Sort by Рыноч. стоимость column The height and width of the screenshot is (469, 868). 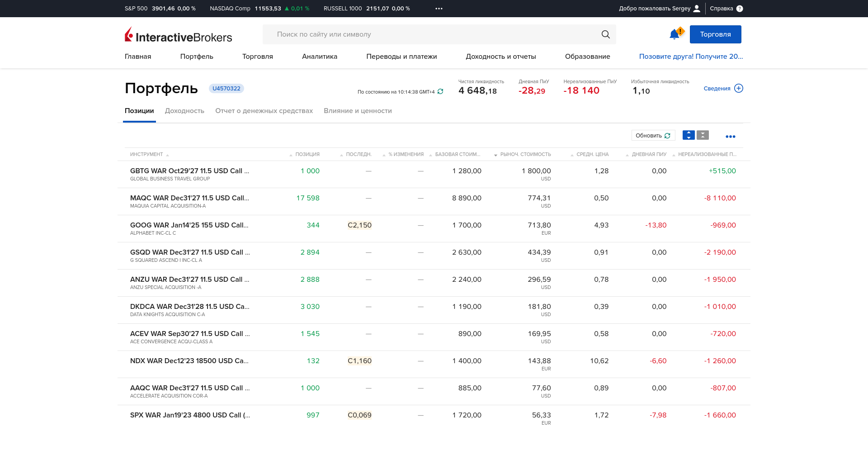point(525,155)
